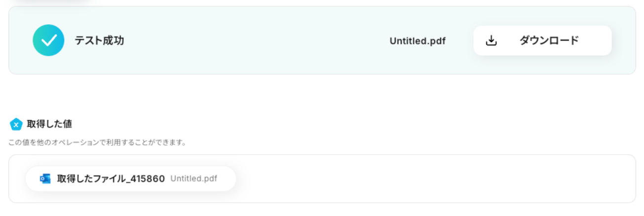Click the x symbol inside the pentagon icon
Screen dimensions: 644x216
click(16, 125)
